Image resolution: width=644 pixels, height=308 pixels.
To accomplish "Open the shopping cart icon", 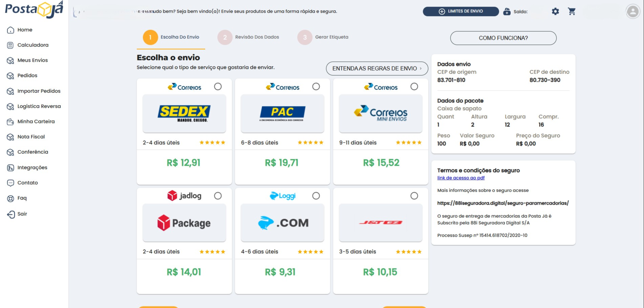I will 572,11.
